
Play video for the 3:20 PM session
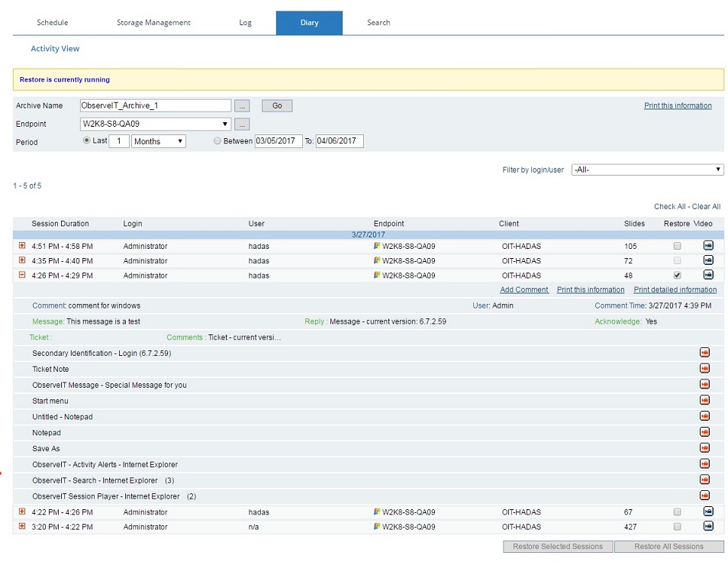[708, 527]
